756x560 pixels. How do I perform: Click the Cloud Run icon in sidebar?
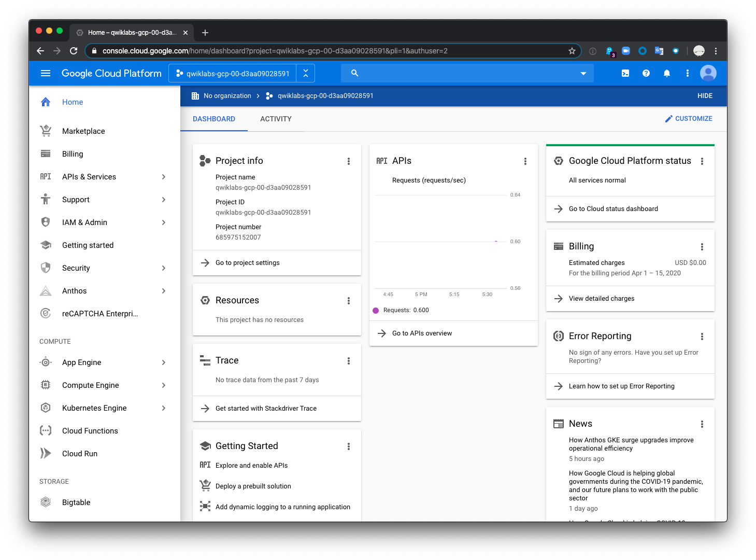point(46,454)
